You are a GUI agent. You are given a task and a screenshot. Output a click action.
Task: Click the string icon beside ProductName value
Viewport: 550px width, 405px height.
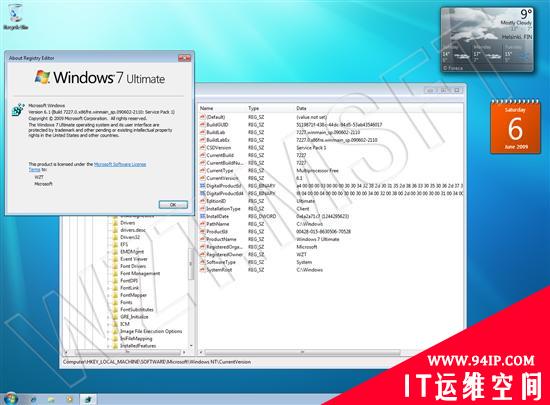(x=202, y=239)
